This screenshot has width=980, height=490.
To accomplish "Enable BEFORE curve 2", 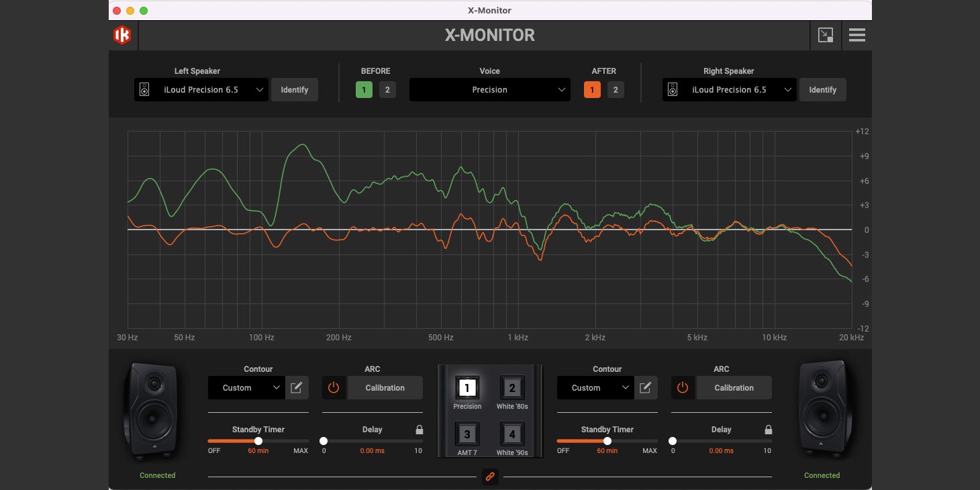I will pos(387,90).
